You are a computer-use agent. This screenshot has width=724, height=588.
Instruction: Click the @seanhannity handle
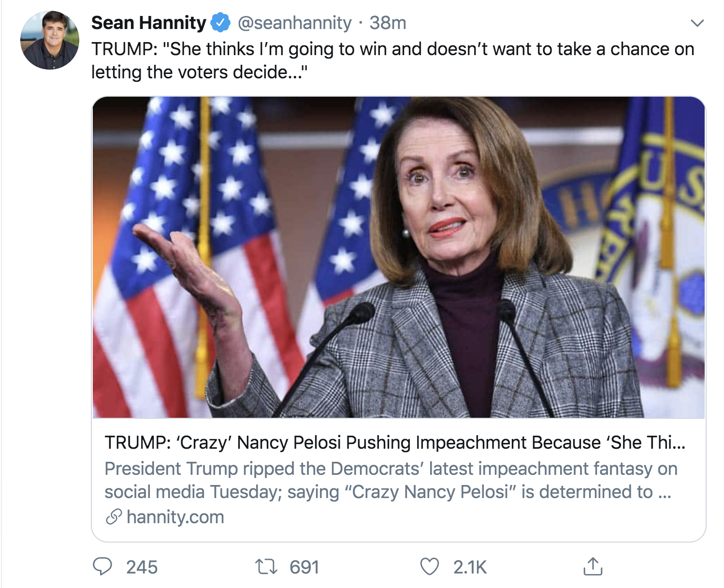point(295,22)
